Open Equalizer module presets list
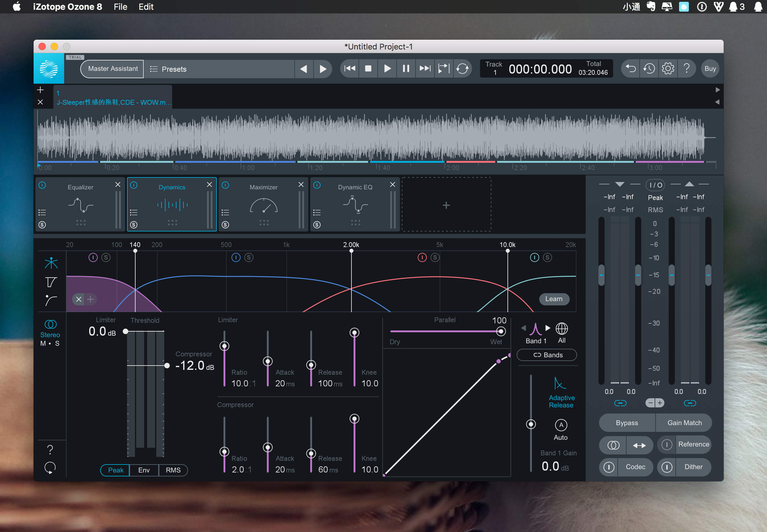 [42, 212]
